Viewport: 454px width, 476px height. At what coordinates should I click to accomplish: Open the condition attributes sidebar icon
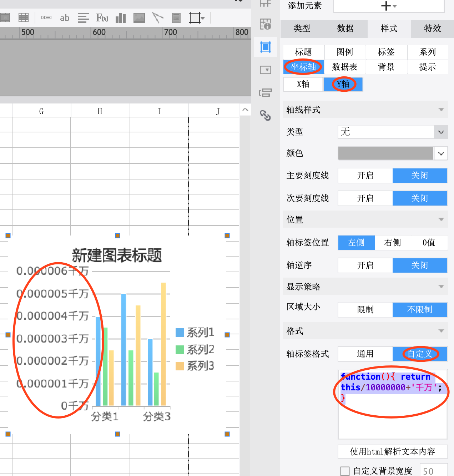266,93
